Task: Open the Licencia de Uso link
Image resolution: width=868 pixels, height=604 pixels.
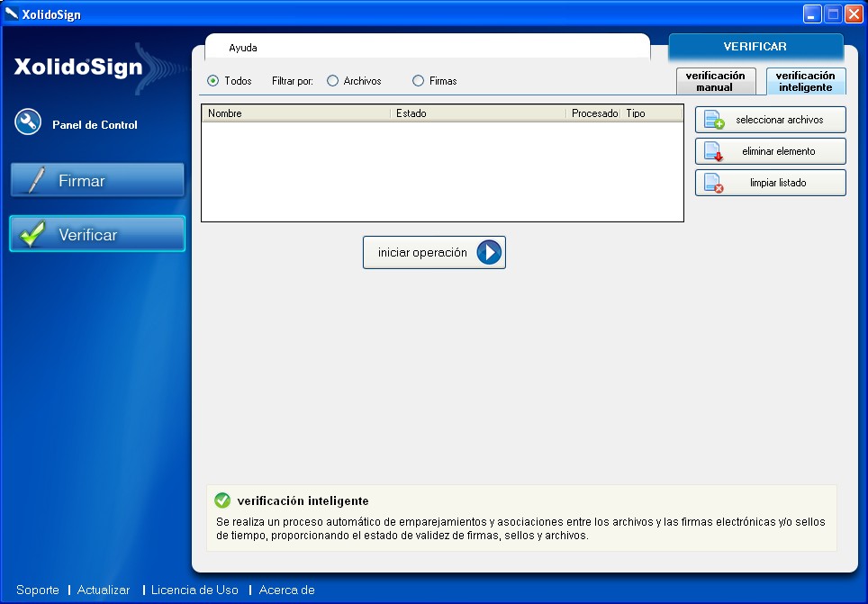Action: pyautogui.click(x=194, y=590)
